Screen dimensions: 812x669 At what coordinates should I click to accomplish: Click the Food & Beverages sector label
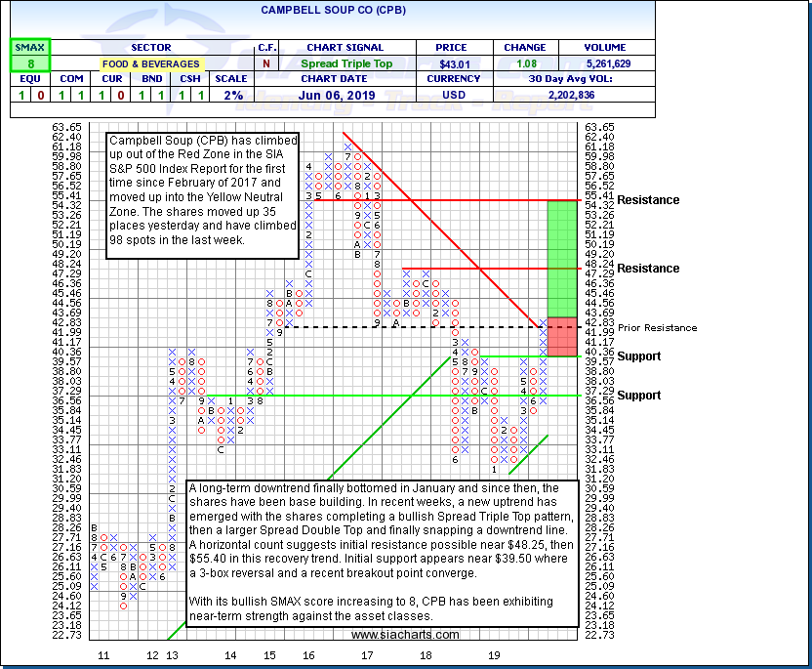click(150, 63)
